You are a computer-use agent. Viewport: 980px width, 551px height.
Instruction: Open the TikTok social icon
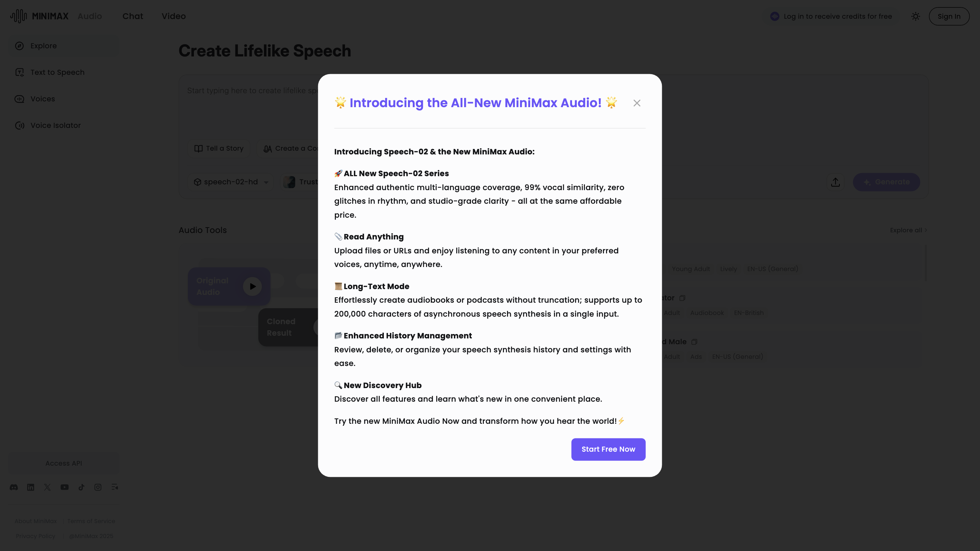81,487
